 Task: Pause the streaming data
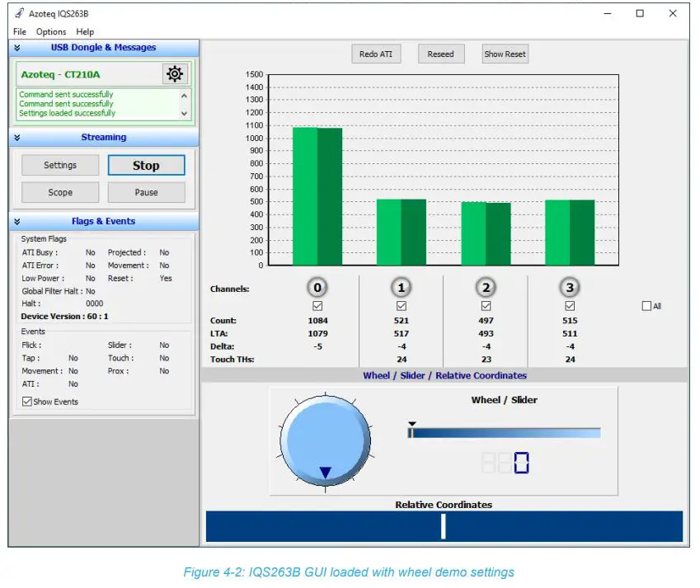pos(146,192)
